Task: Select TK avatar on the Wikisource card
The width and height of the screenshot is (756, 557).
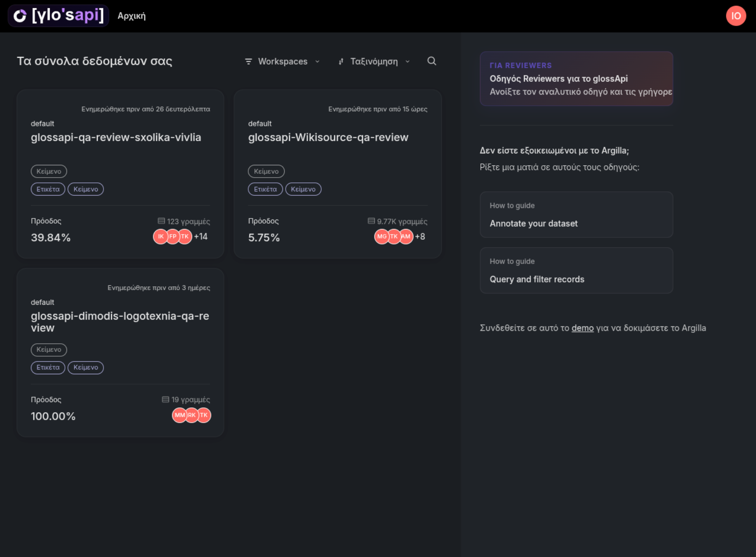Action: tap(394, 236)
